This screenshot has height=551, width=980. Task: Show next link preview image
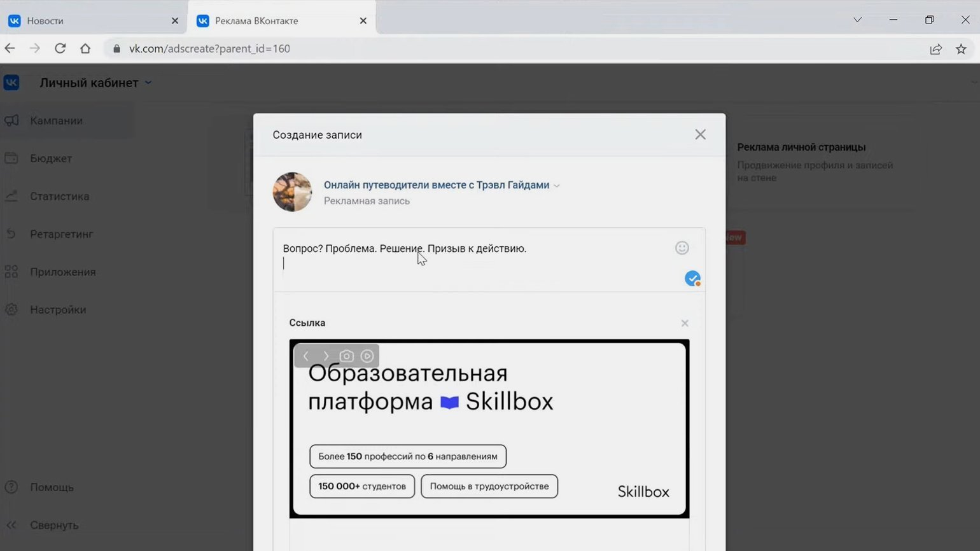pyautogui.click(x=326, y=356)
